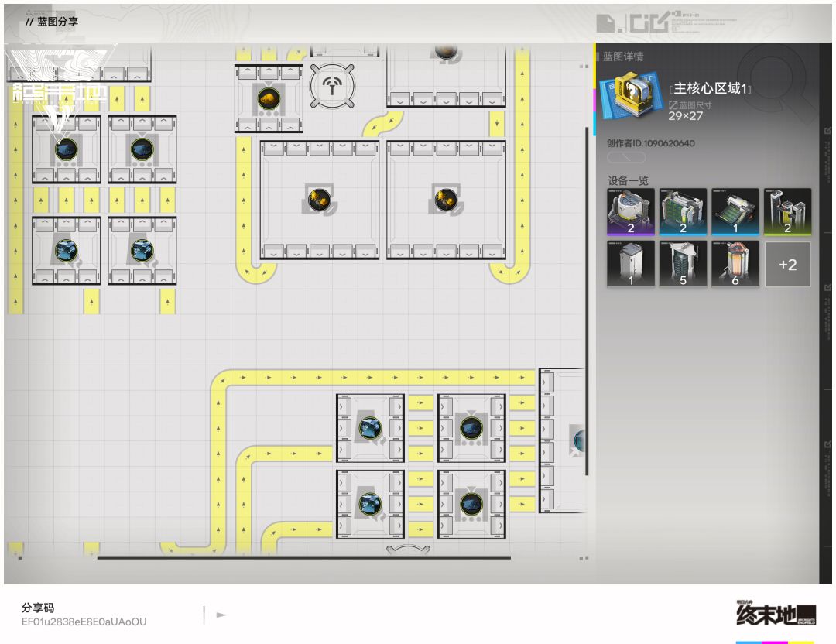Click the curved handle at the map's bottom edge
This screenshot has height=644, width=836.
coord(408,550)
